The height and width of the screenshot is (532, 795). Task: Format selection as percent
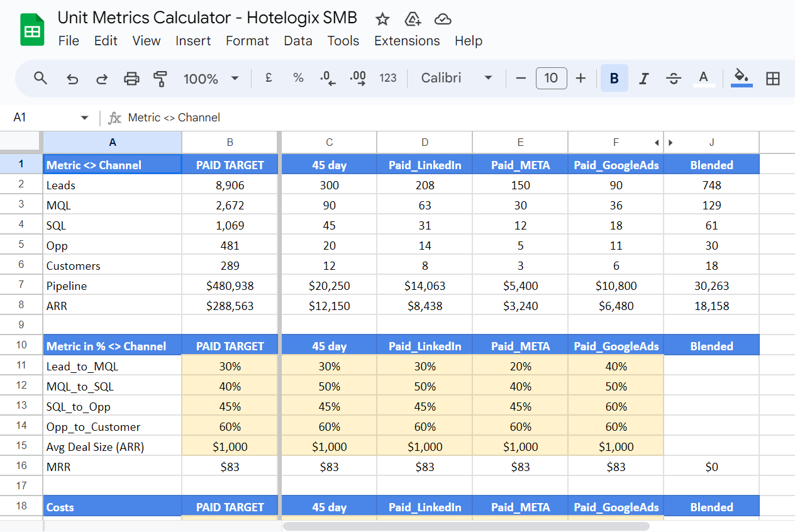pos(297,78)
